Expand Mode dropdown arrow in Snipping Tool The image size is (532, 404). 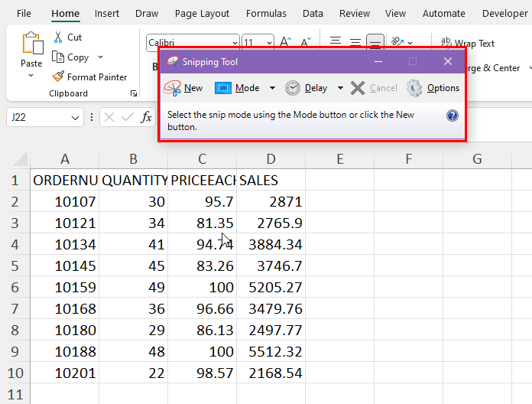point(272,88)
